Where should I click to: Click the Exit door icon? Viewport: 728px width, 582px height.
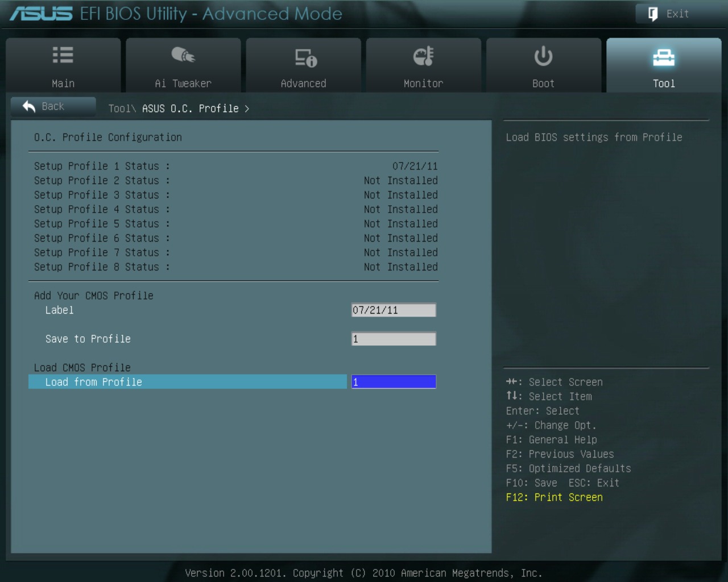pyautogui.click(x=653, y=14)
